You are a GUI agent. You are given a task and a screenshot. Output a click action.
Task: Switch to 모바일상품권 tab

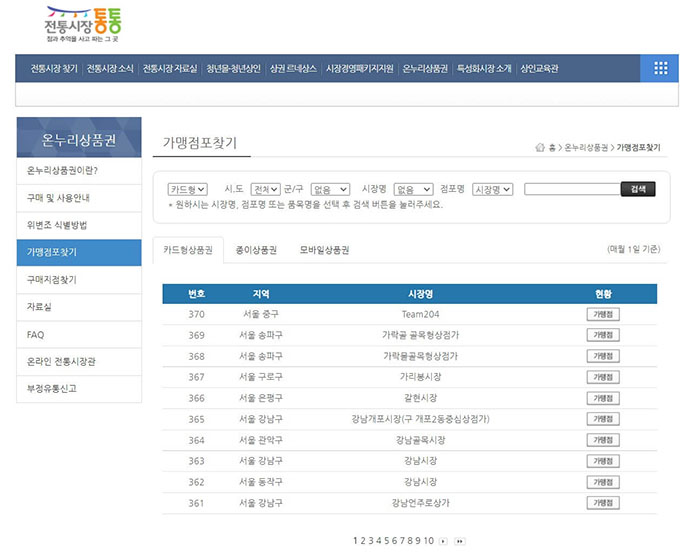[x=325, y=250]
